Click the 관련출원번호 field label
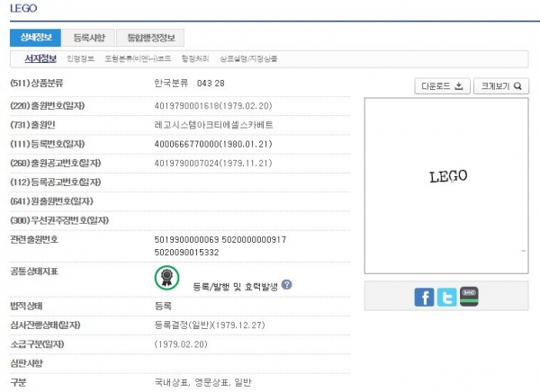Screen dimensions: 540x392 [x=34, y=239]
